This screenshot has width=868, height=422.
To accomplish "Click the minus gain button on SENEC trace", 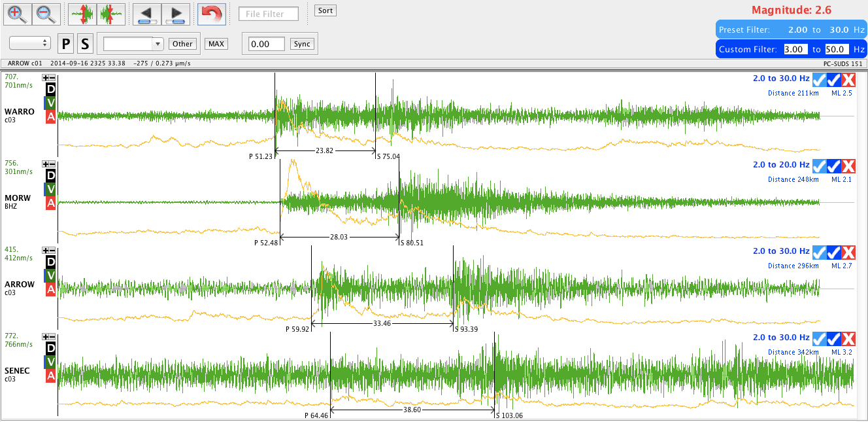I will (52, 336).
